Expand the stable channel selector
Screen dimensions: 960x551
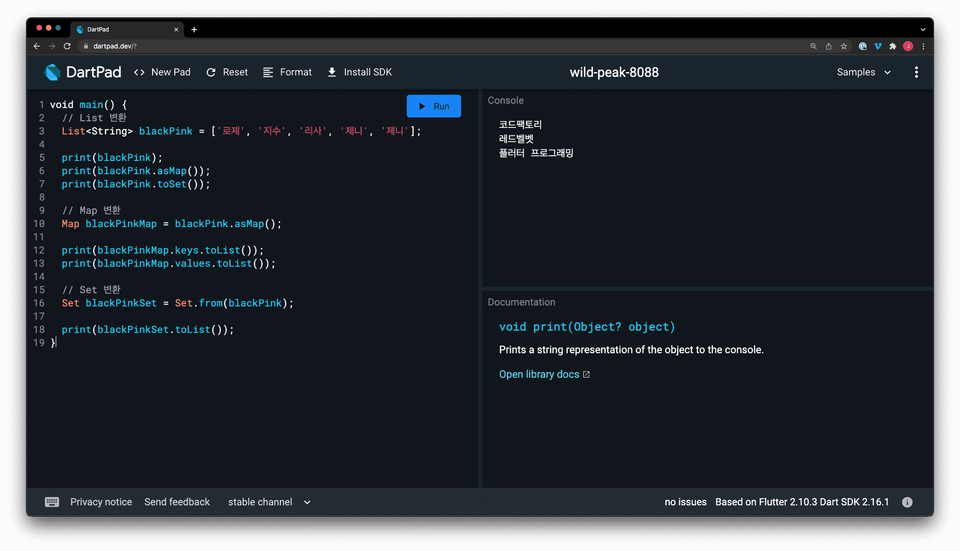tap(269, 502)
